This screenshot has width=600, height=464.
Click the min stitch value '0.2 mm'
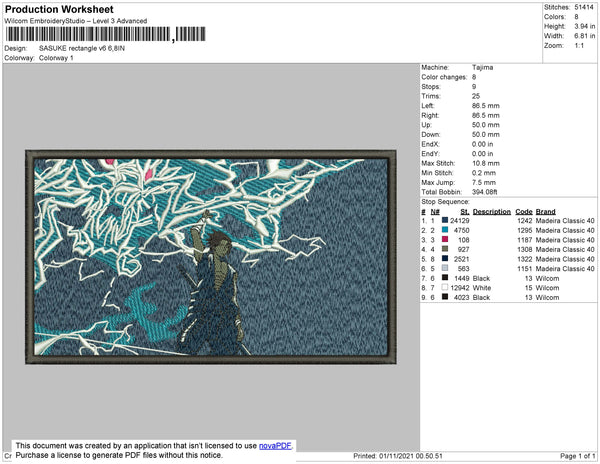(x=484, y=173)
